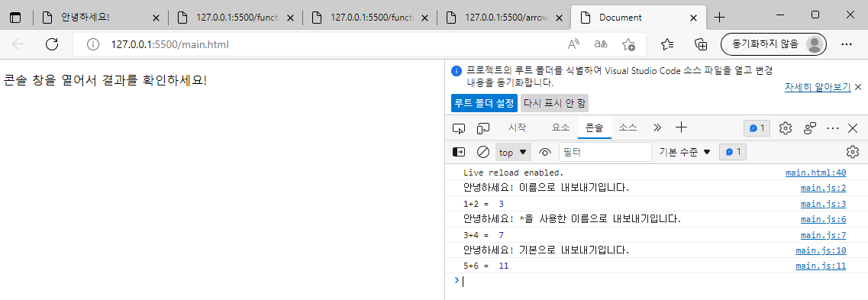Image resolution: width=868 pixels, height=300 pixels.
Task: Open the issues counter in DevTools tab bar
Action: [x=757, y=128]
